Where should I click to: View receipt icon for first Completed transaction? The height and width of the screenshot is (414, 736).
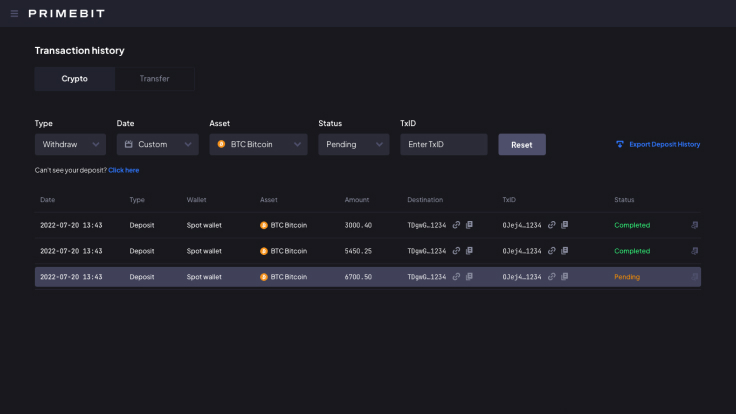click(694, 225)
